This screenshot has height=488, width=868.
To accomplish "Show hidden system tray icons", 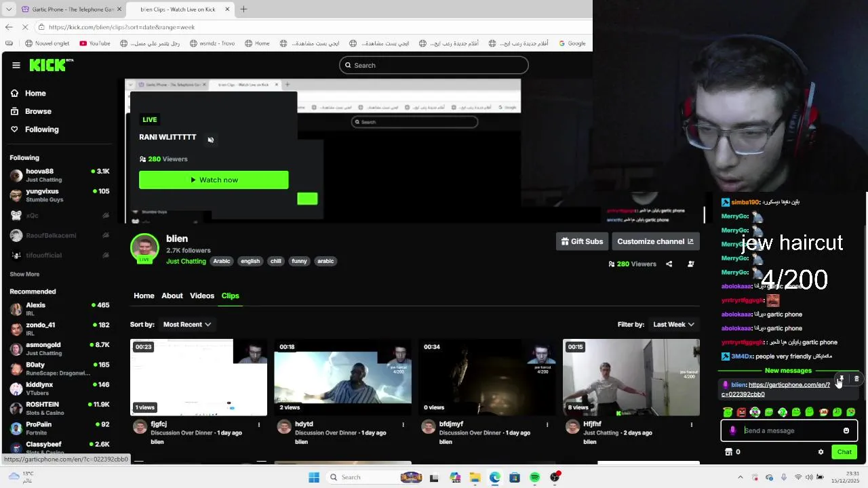I will click(x=741, y=477).
